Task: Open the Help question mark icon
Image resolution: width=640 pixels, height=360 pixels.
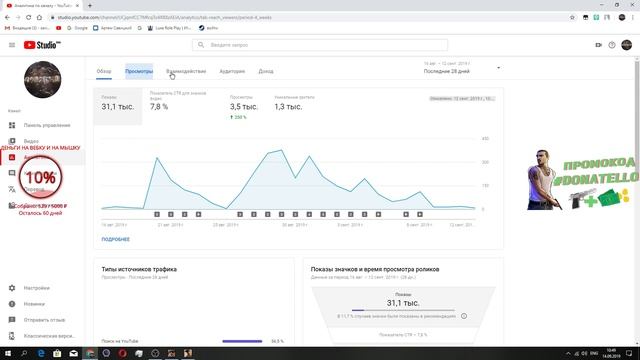Action: pos(611,45)
